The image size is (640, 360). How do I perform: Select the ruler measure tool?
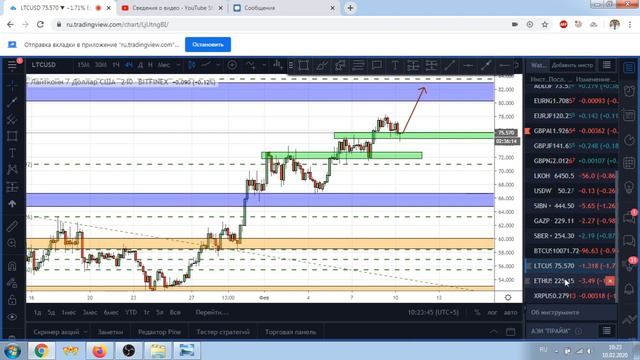12,226
